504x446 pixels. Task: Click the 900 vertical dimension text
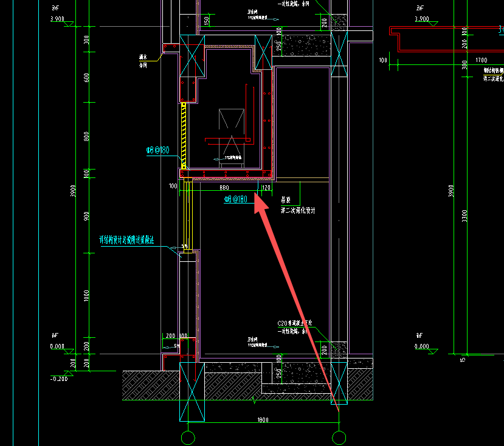pos(86,216)
